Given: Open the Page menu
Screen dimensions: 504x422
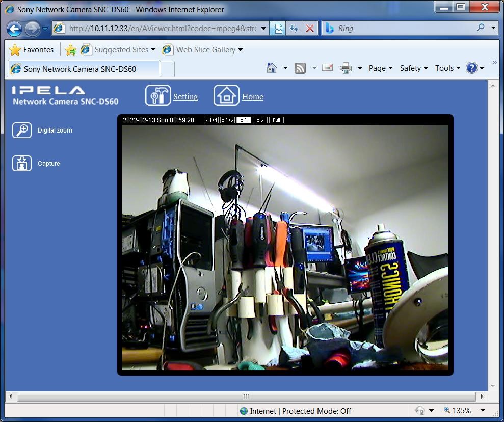Looking at the screenshot, I should pos(381,68).
